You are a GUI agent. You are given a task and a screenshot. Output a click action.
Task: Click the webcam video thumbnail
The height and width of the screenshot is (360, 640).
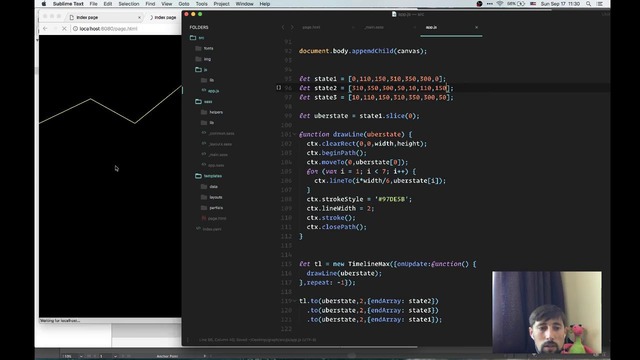click(547, 312)
